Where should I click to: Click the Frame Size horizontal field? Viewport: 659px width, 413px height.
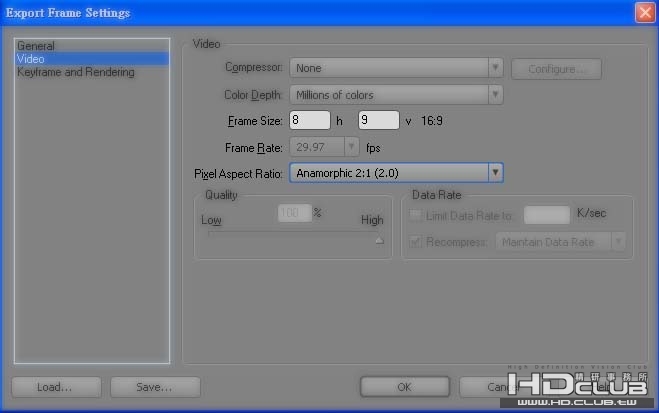pos(310,121)
